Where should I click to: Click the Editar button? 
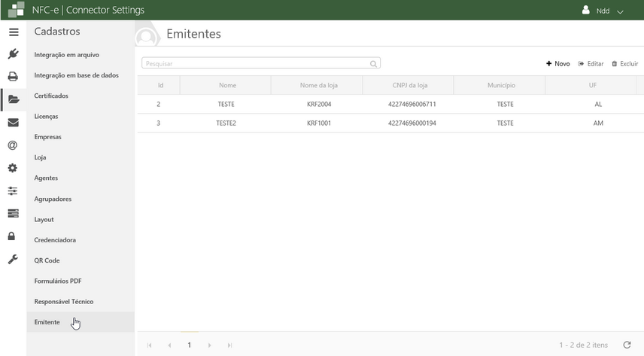(591, 64)
